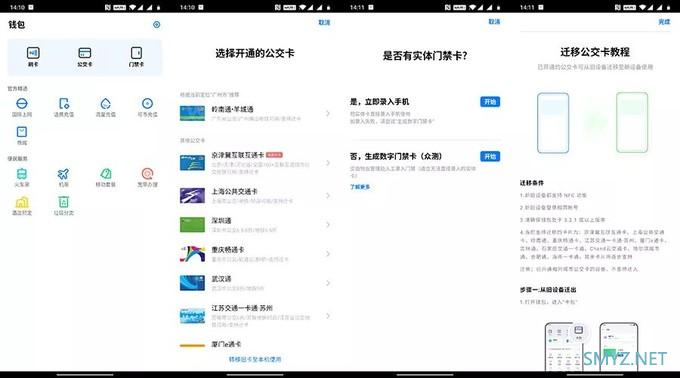Viewport: 680px width, 378px height.
Task: Expand the 深圳通 row chevron
Action: pos(328,225)
